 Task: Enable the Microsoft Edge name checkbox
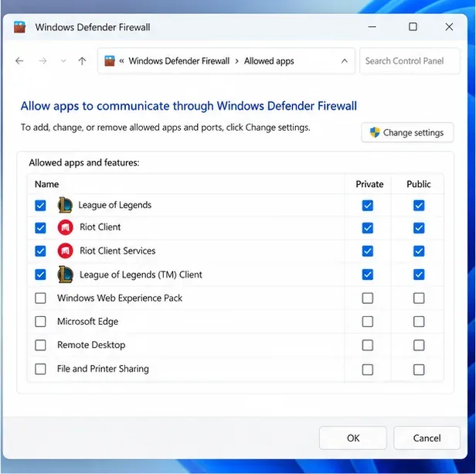[40, 322]
